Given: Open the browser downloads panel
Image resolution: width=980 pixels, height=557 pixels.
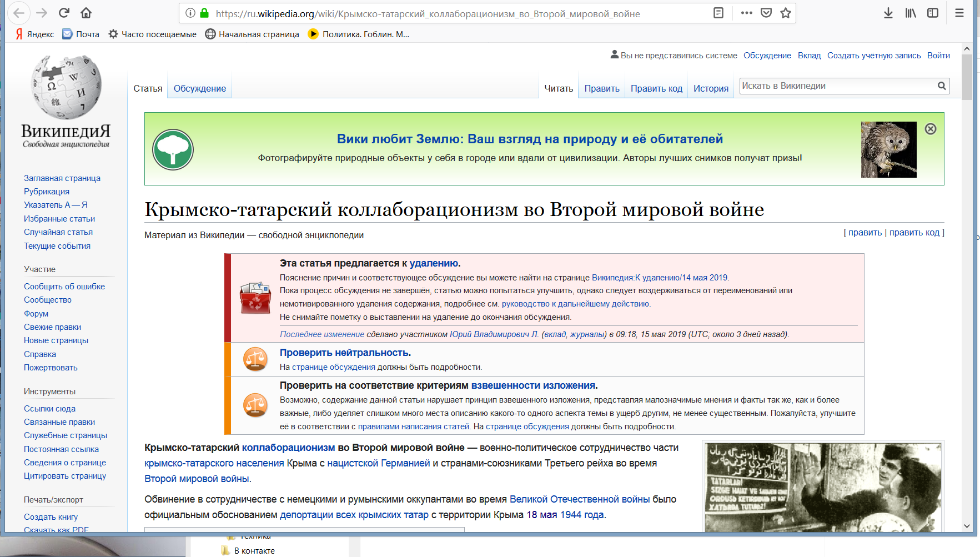Looking at the screenshot, I should point(888,13).
